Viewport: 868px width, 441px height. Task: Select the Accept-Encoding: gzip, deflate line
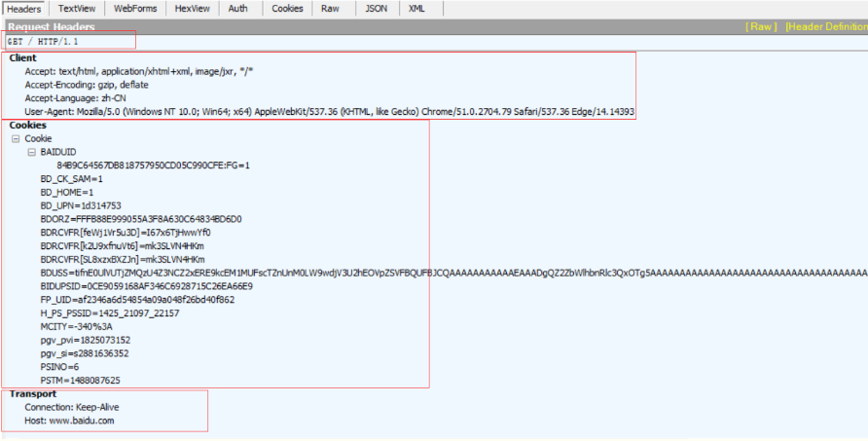[x=87, y=85]
